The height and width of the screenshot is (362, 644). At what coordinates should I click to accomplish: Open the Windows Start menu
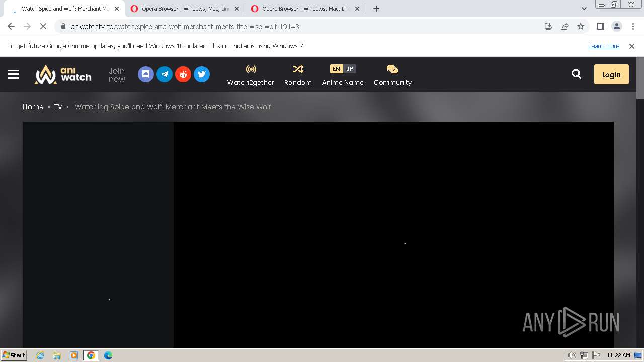(x=14, y=355)
